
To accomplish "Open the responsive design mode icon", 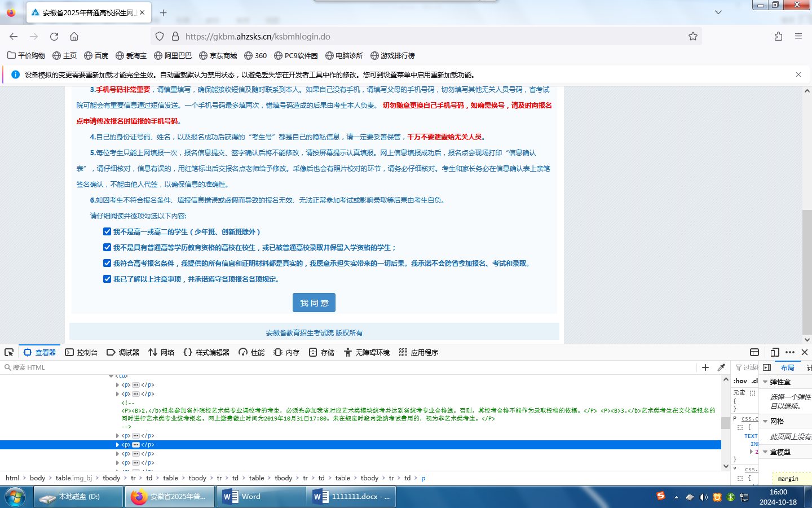I will coord(775,352).
